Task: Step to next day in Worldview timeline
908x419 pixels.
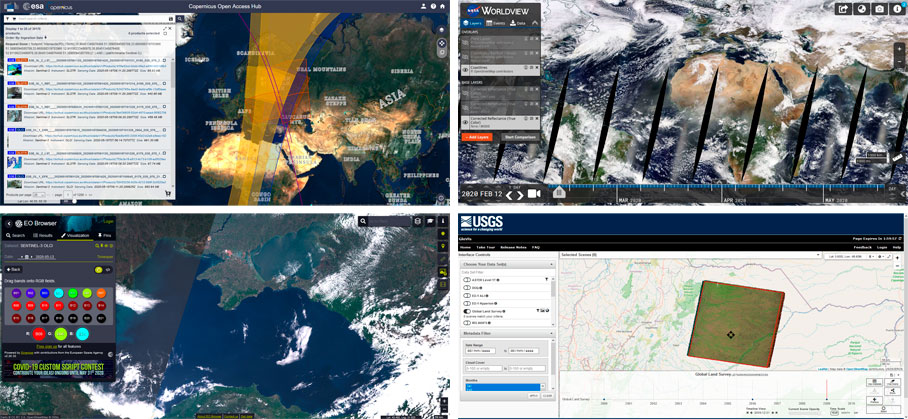Action: 520,195
